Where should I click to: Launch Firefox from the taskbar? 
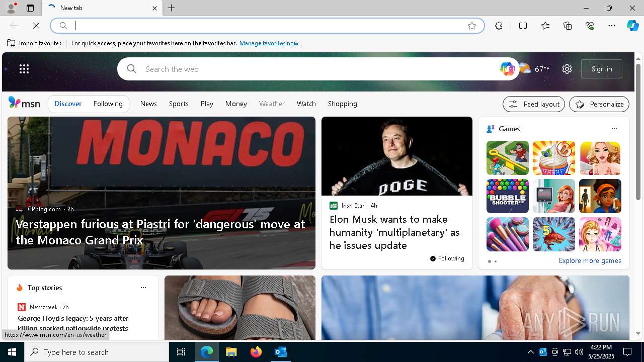pyautogui.click(x=256, y=352)
